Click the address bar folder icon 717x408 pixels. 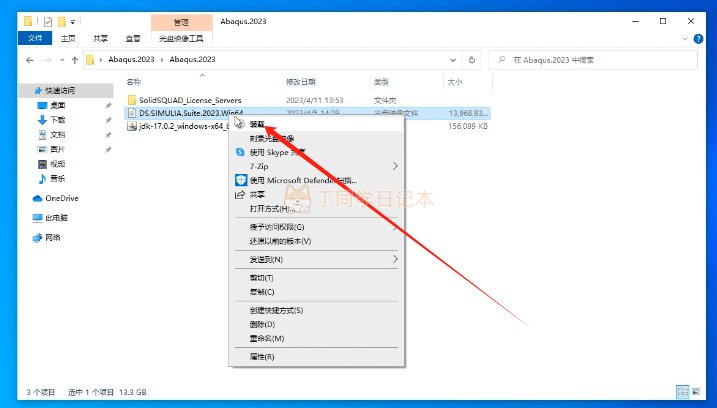[x=90, y=59]
